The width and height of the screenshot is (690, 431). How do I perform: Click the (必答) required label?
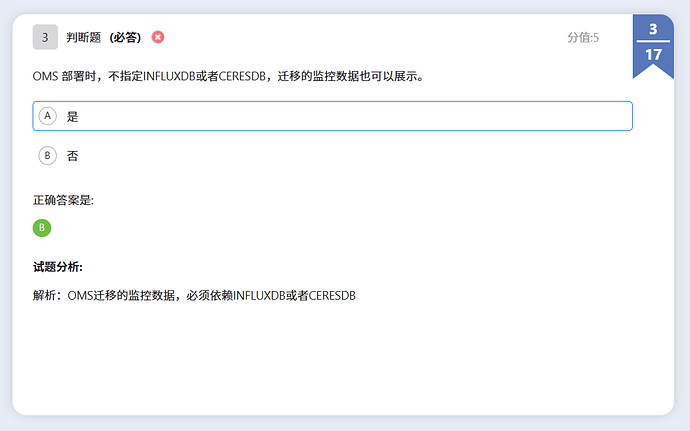(x=125, y=37)
